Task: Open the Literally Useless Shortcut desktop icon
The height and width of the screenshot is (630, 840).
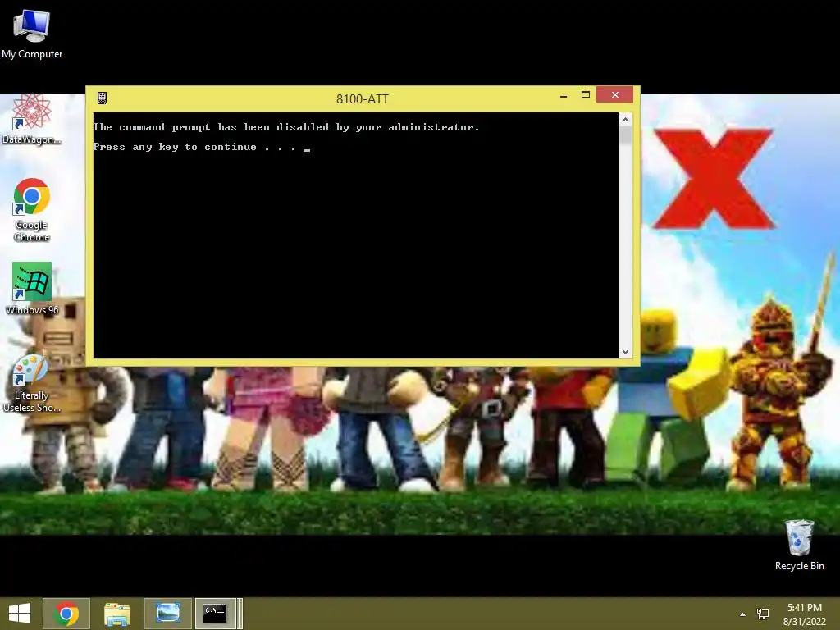Action: point(32,382)
